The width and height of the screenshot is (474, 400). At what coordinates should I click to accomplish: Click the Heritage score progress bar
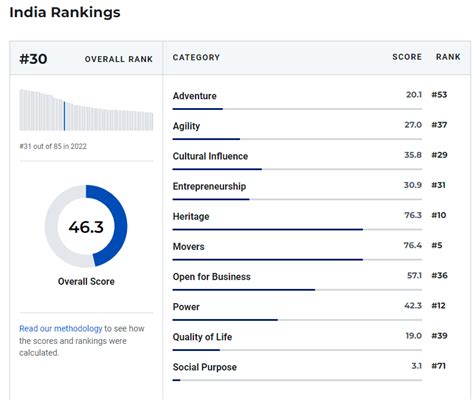click(297, 229)
